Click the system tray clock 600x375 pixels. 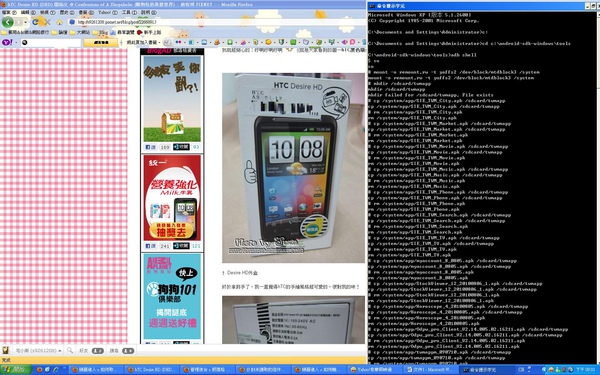pyautogui.click(x=585, y=370)
